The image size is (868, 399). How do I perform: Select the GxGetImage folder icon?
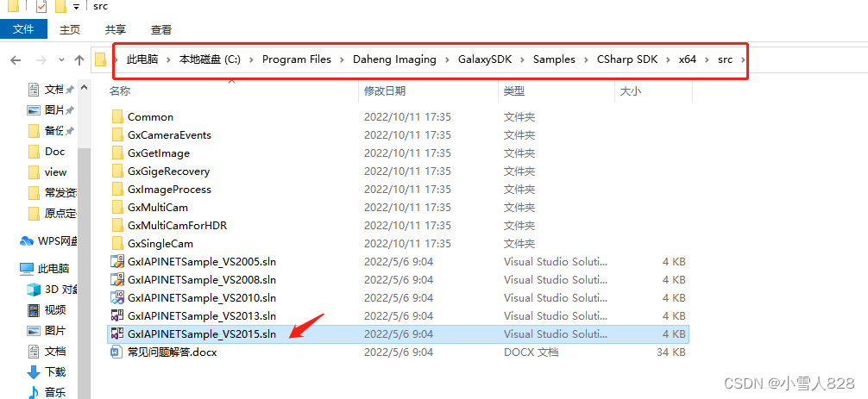[117, 153]
